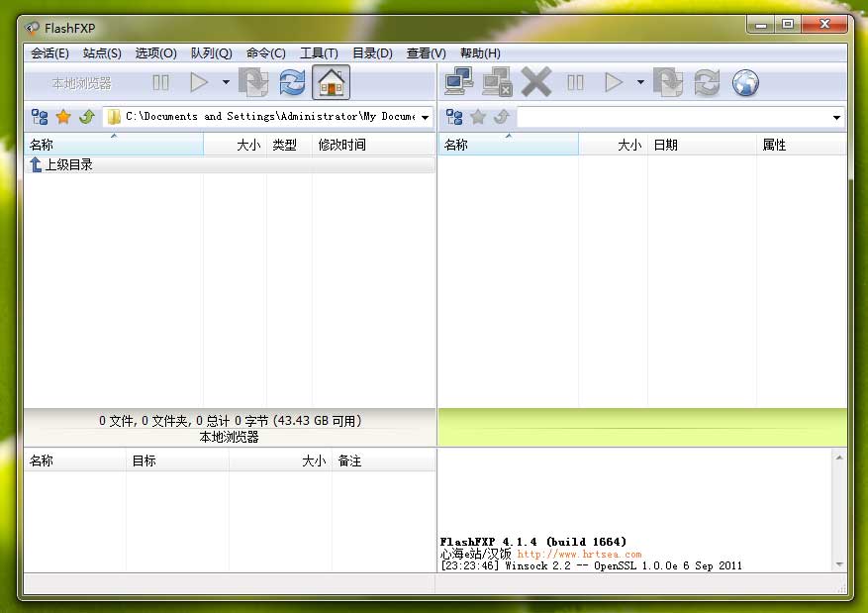Click the globe switch-to-remote icon
This screenshot has height=613, width=868.
point(745,83)
